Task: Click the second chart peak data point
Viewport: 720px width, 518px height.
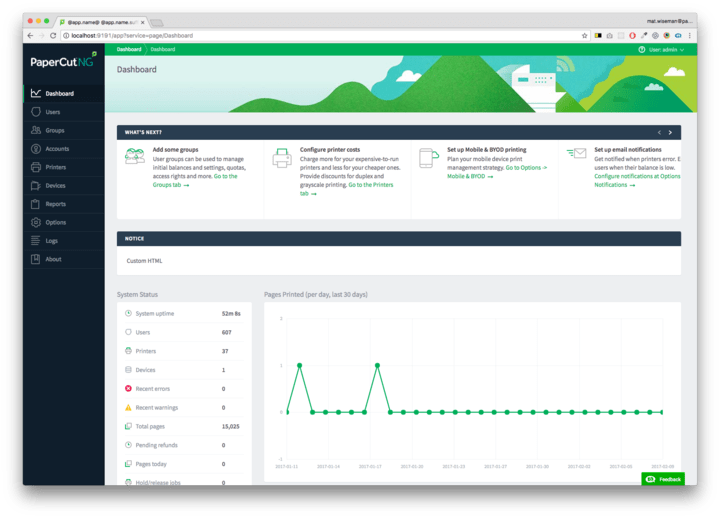Action: click(x=377, y=366)
